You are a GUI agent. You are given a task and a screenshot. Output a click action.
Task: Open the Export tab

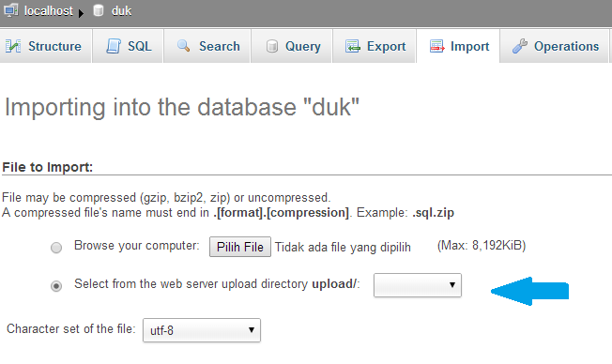[x=374, y=46]
